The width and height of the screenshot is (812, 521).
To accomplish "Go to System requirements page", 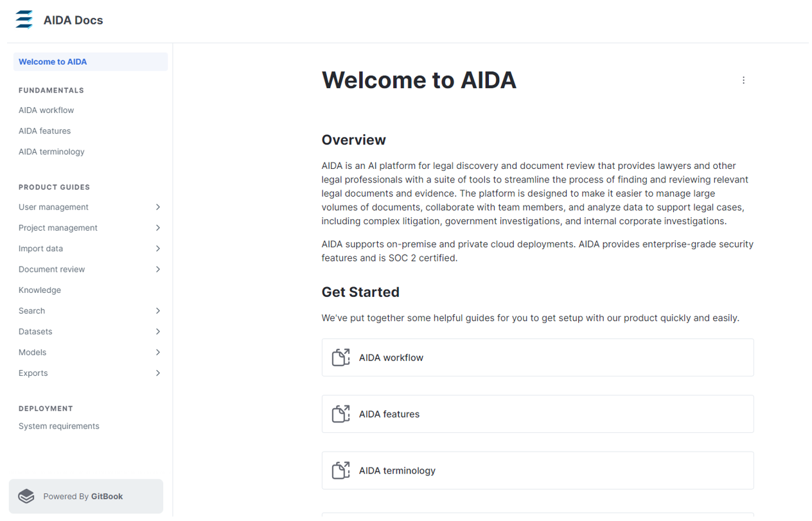I will coord(59,426).
